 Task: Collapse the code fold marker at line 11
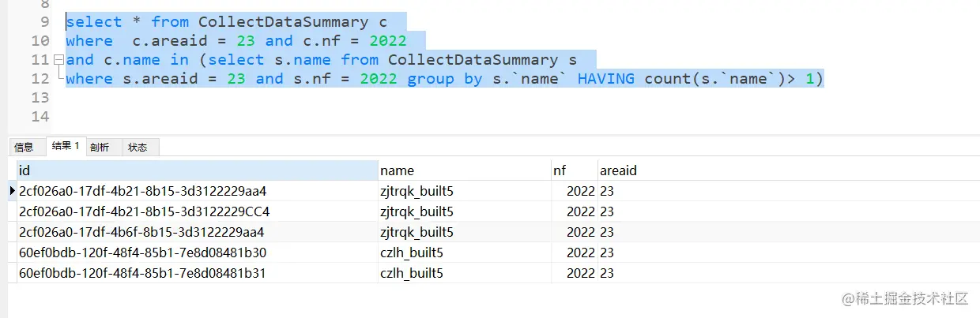[x=58, y=60]
